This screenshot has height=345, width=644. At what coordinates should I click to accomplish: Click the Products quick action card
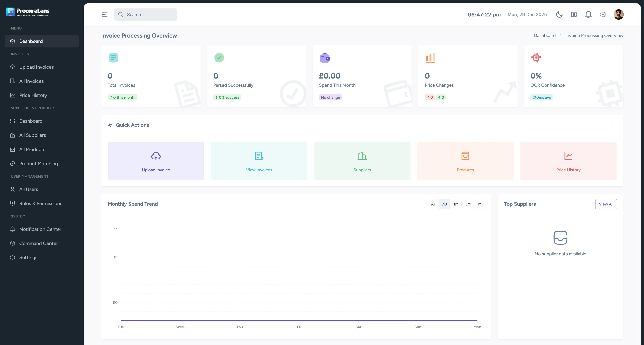pyautogui.click(x=465, y=160)
